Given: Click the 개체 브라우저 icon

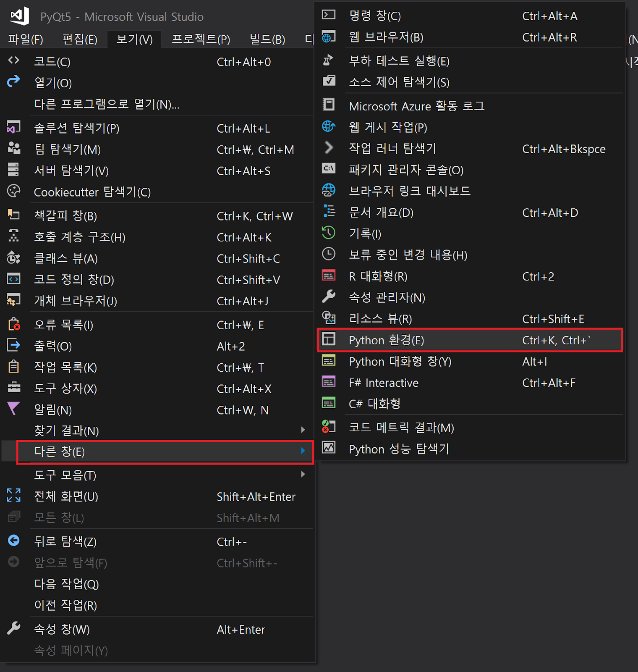Looking at the screenshot, I should [13, 300].
